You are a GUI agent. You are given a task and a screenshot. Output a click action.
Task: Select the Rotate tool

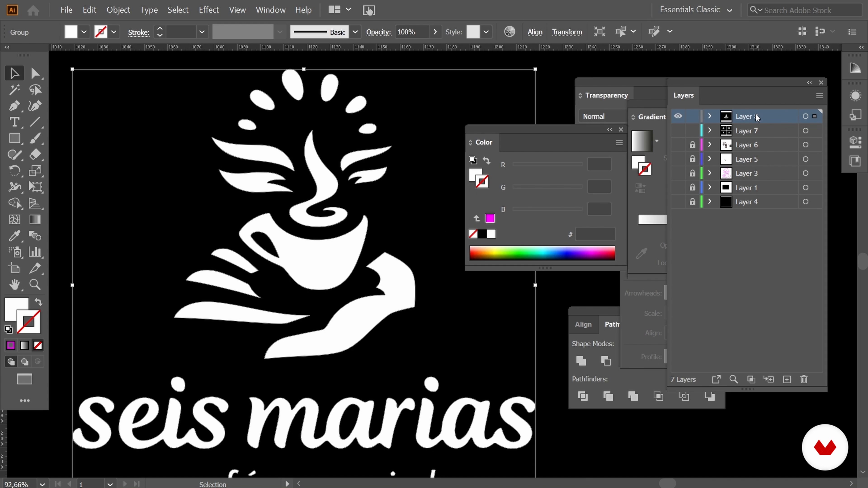click(x=14, y=171)
